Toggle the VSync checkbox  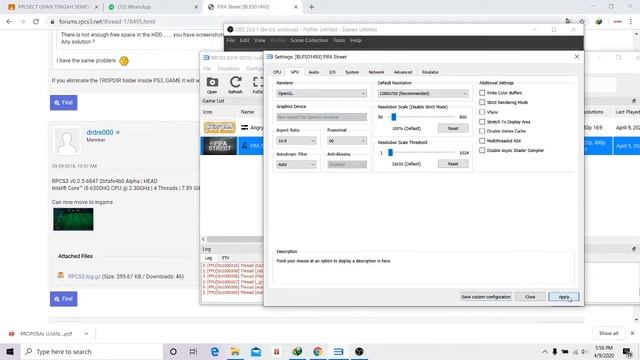pos(482,112)
